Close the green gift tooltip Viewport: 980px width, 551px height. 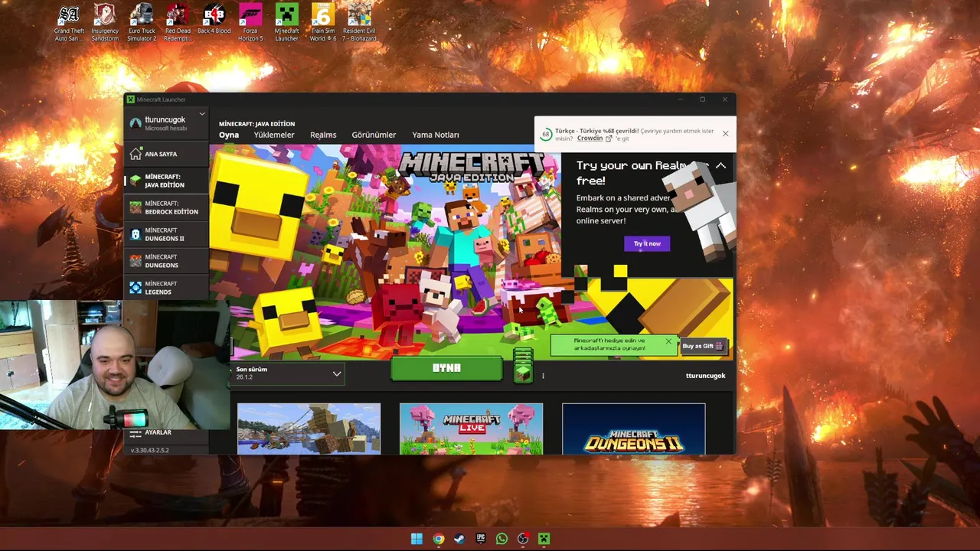coord(668,341)
